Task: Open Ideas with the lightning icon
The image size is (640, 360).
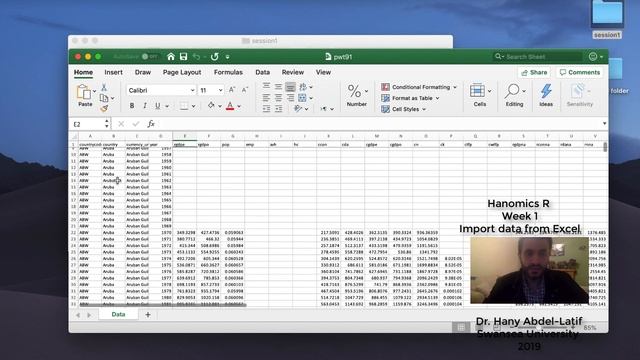Action: 546,91
